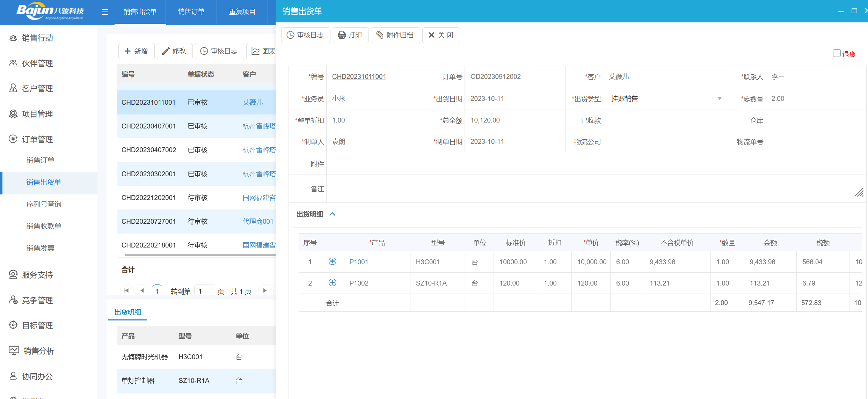Click the plus icon in row P1002
This screenshot has height=399, width=868.
click(x=332, y=283)
